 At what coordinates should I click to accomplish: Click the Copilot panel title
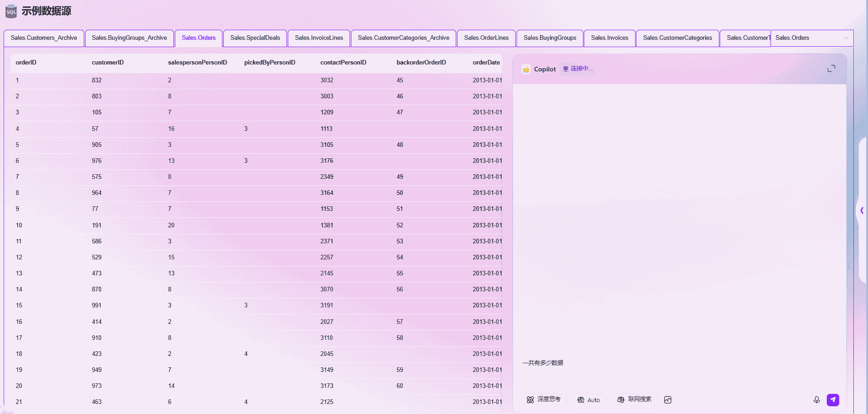[x=545, y=69]
